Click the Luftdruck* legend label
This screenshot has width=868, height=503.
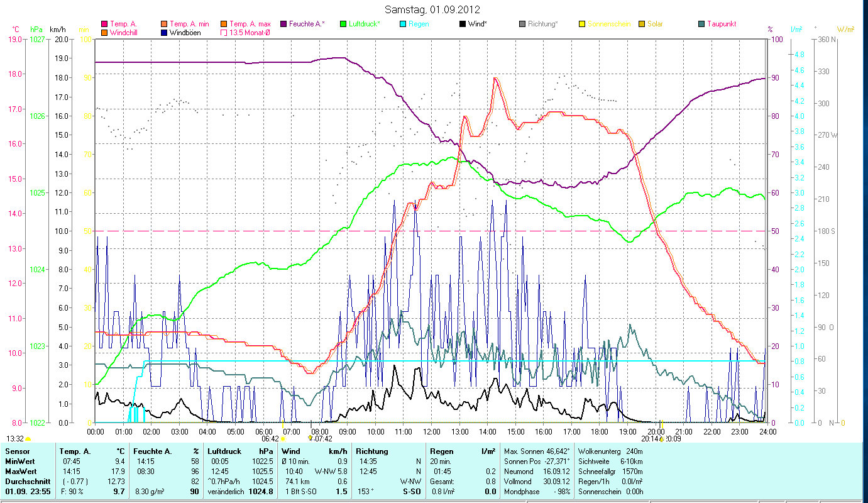(x=365, y=24)
